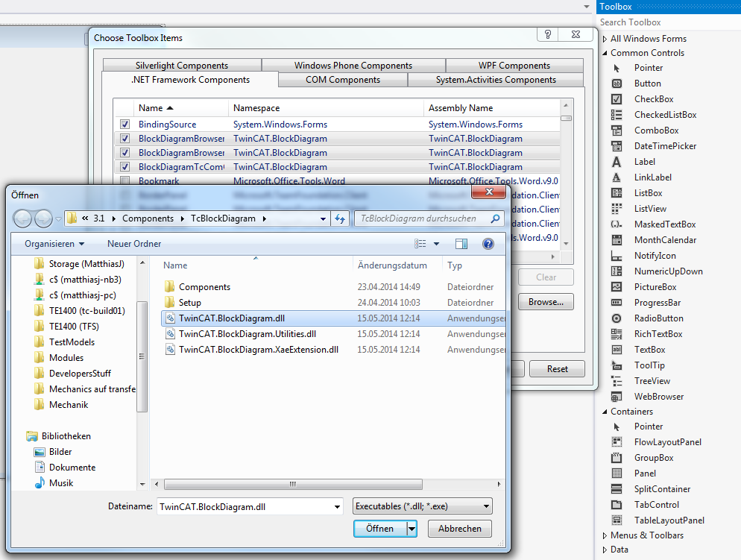Refresh the TcBlockDiagram folder location
The height and width of the screenshot is (560, 741).
tap(340, 218)
